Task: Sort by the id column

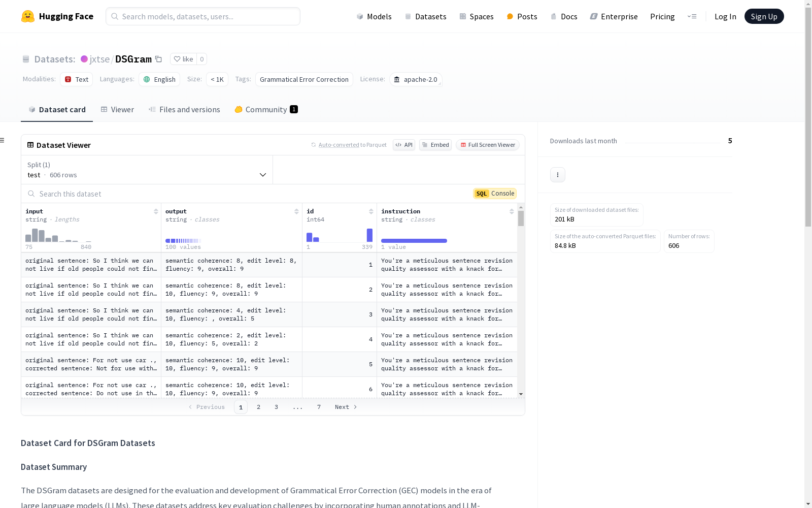Action: click(x=371, y=211)
